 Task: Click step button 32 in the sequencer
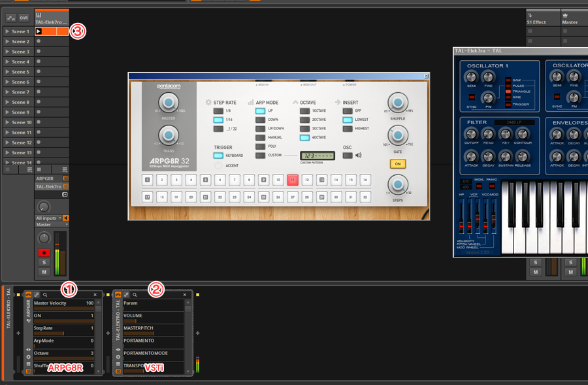365,197
